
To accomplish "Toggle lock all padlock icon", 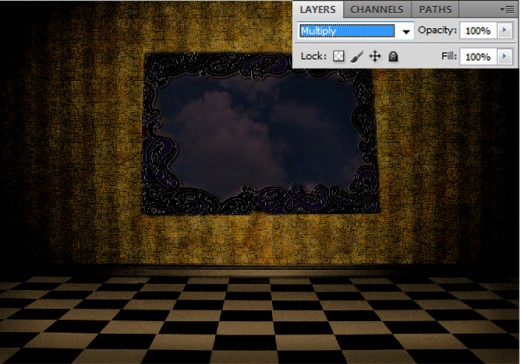I will [393, 56].
